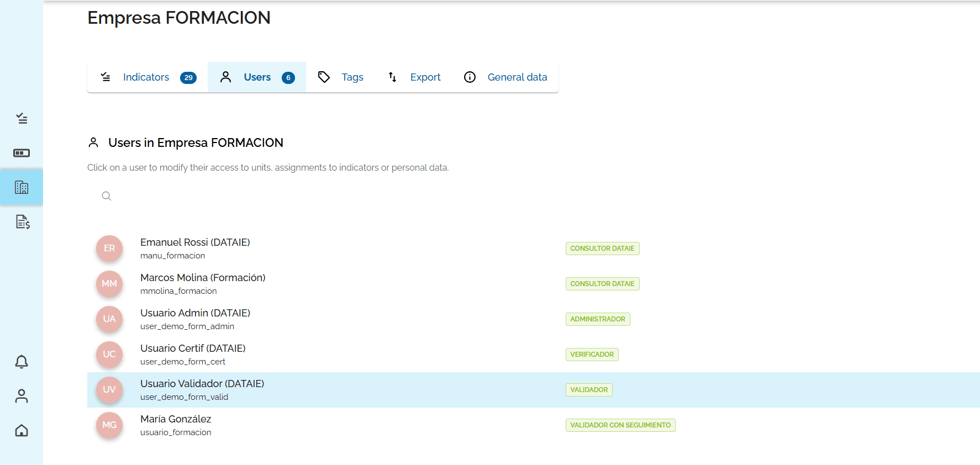Image resolution: width=980 pixels, height=465 pixels.
Task: Click the UC avatar for Usuario Certif
Action: 109,355
